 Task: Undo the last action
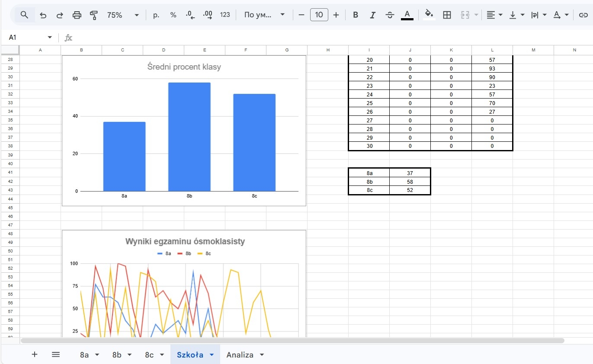coord(43,15)
